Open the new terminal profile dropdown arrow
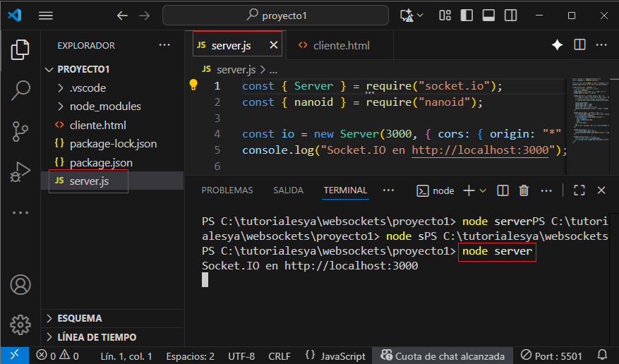The height and width of the screenshot is (364, 619). coord(483,190)
